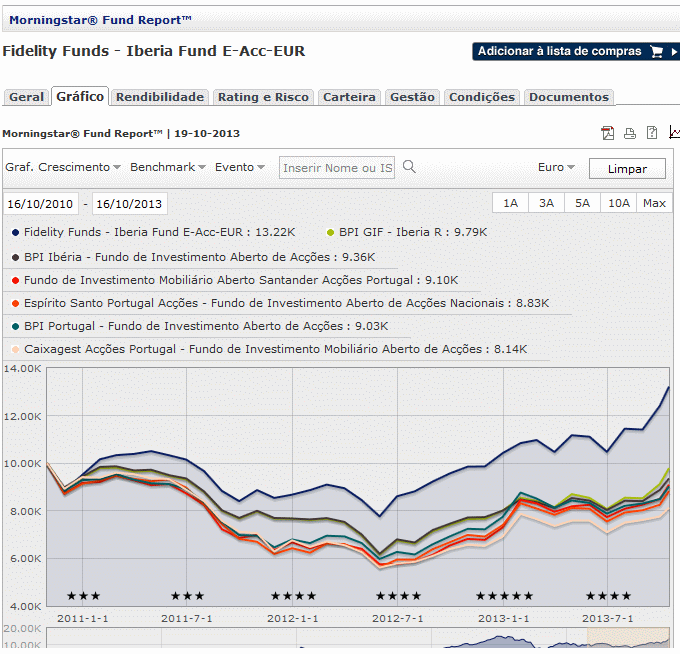Click Adicionar à lista de compras button
The image size is (680, 654).
click(576, 52)
